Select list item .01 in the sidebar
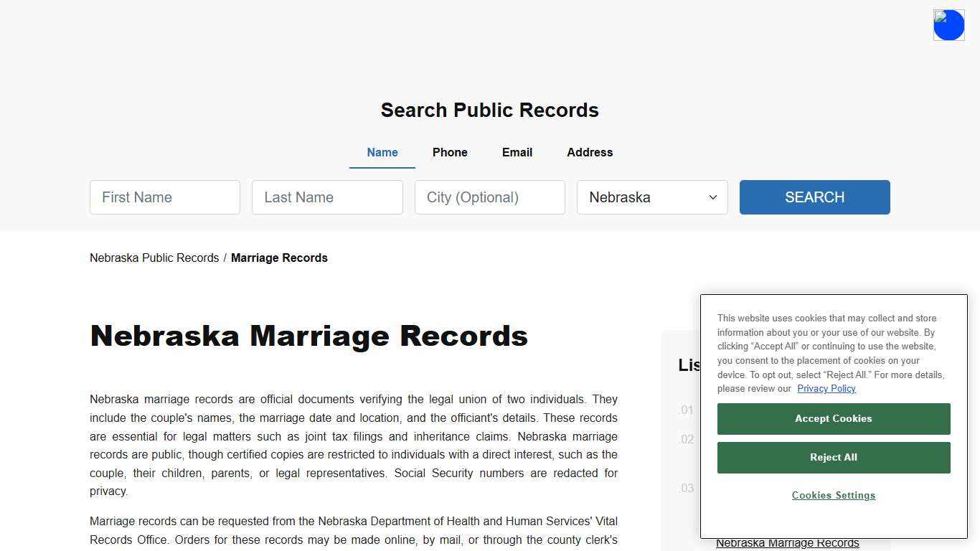 point(686,410)
